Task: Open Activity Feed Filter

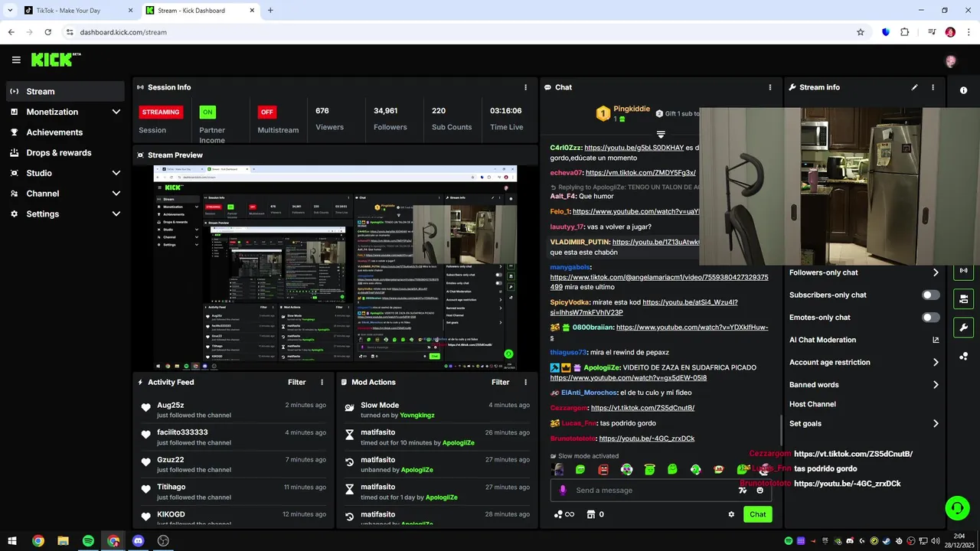Action: [296, 382]
